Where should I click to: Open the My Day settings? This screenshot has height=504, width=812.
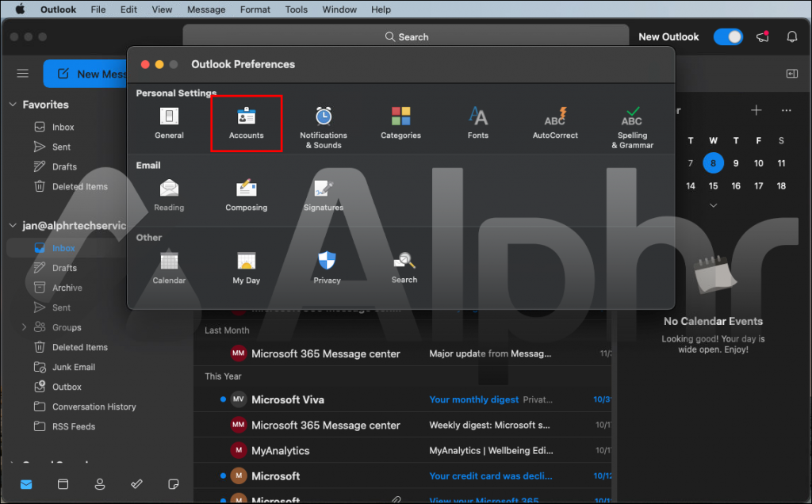pyautogui.click(x=247, y=266)
